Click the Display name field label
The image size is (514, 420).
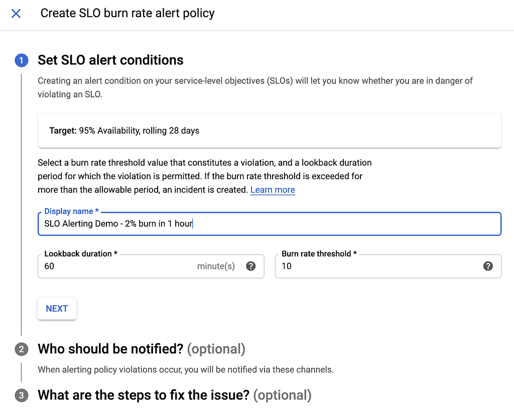click(x=71, y=211)
